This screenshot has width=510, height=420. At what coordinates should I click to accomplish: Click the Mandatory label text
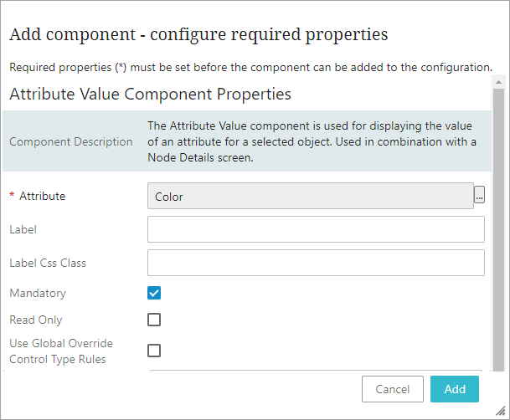click(38, 293)
